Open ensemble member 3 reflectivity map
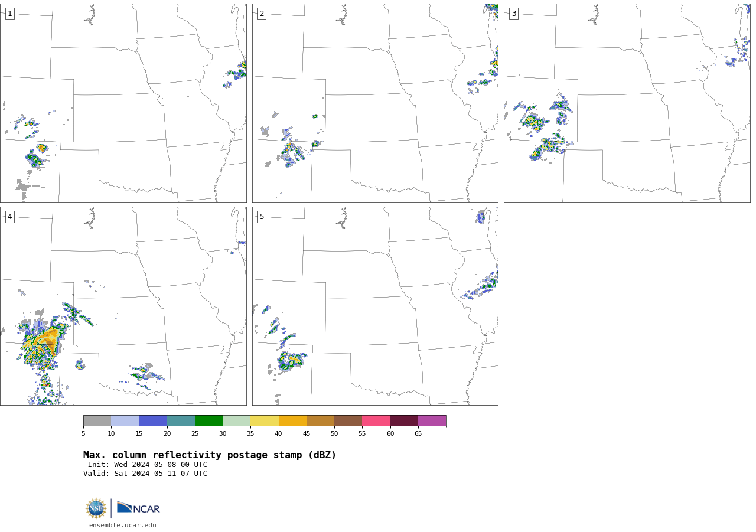The image size is (756, 532). coord(627,103)
